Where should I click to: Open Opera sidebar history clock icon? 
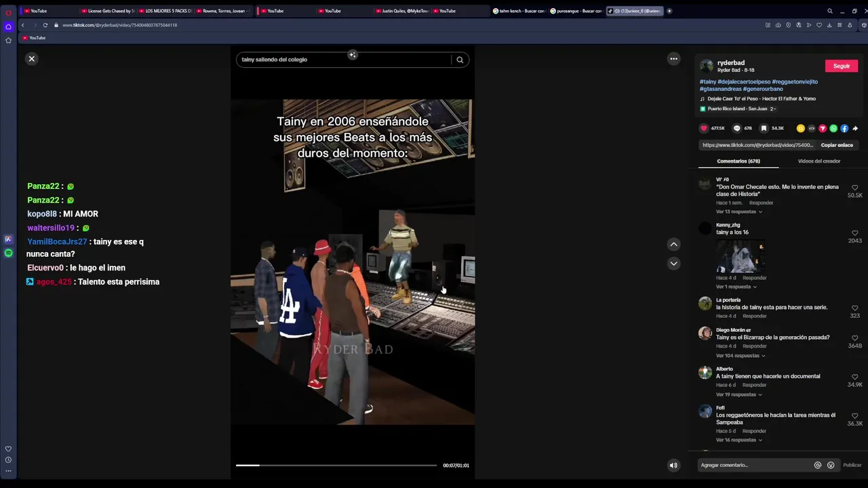8,460
